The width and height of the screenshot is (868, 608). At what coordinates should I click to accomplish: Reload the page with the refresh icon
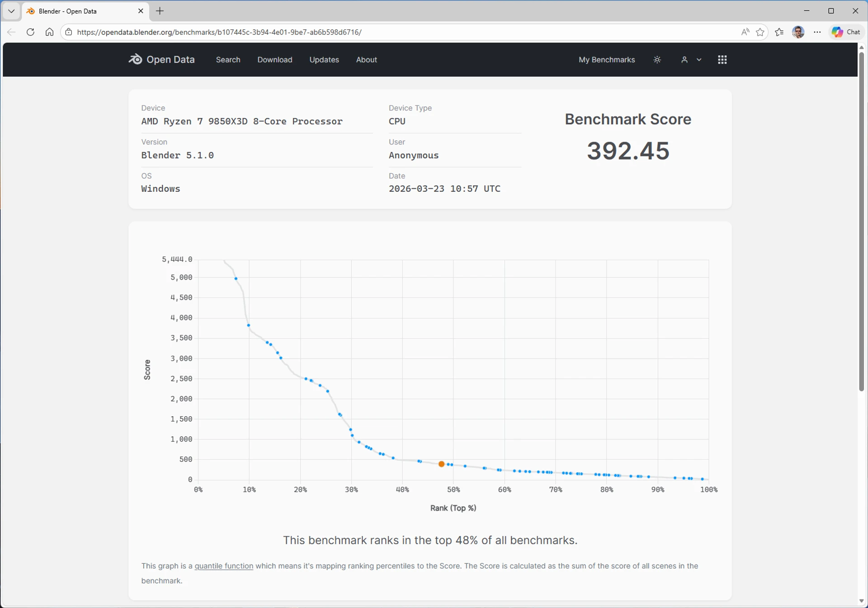(x=30, y=32)
